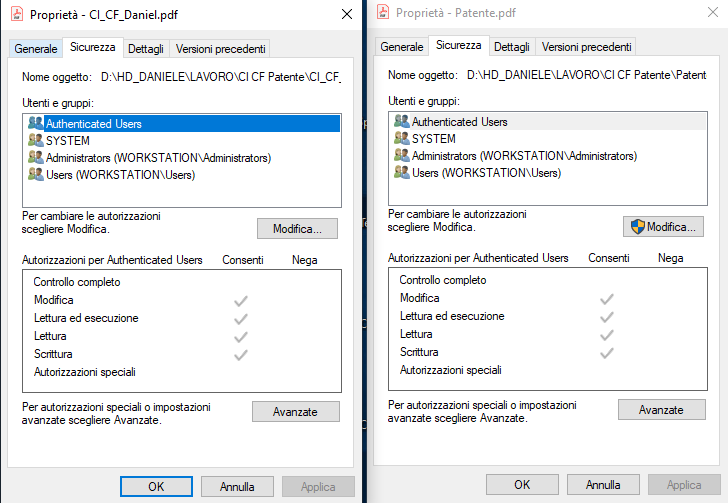Click the Scrittura allow checkmark in right dialog
The height and width of the screenshot is (503, 728).
point(606,353)
